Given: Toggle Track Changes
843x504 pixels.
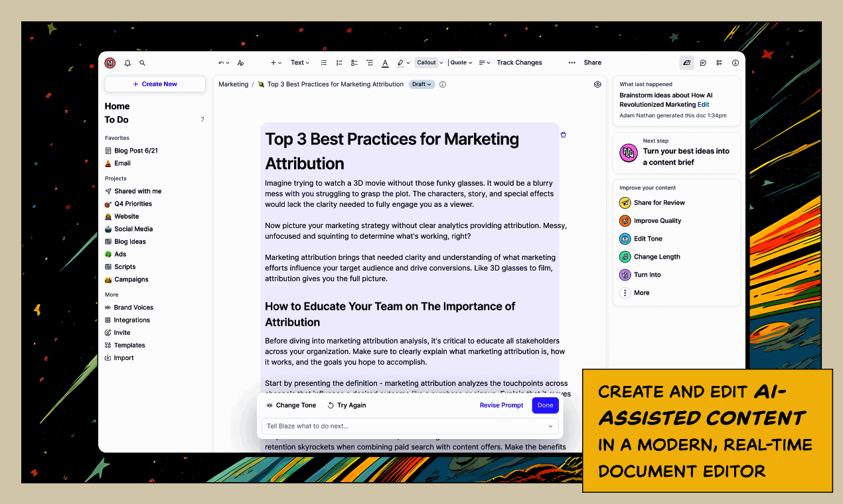Looking at the screenshot, I should click(x=519, y=63).
